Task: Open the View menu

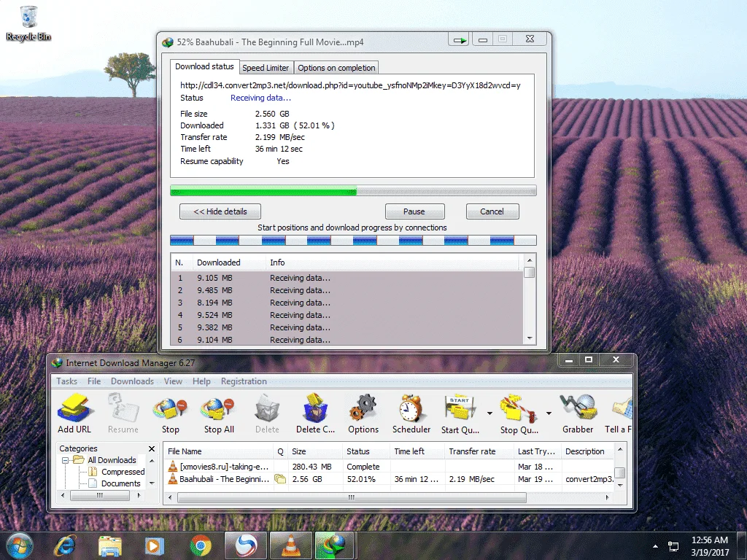Action: [x=173, y=381]
